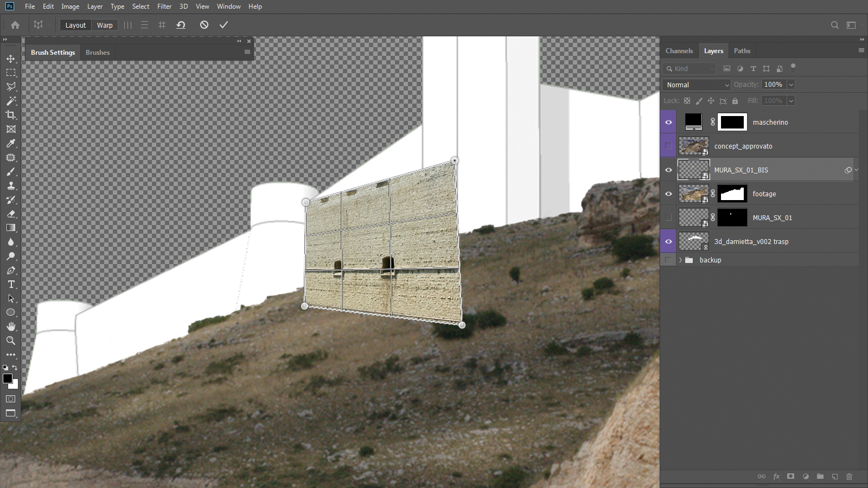
Task: Click the Warp mode button
Action: (105, 25)
